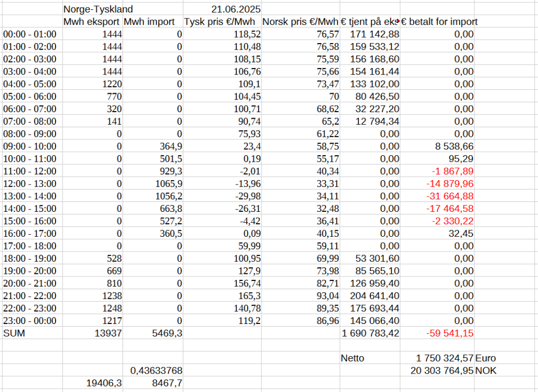Select the "Netto" label cell
Viewport: 538px width, 392px height.
352,358
